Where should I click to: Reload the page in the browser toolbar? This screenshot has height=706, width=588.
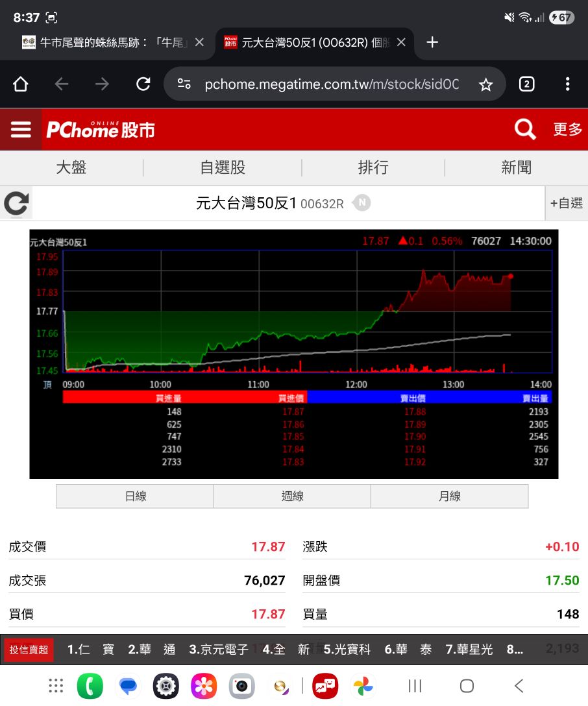(x=143, y=84)
